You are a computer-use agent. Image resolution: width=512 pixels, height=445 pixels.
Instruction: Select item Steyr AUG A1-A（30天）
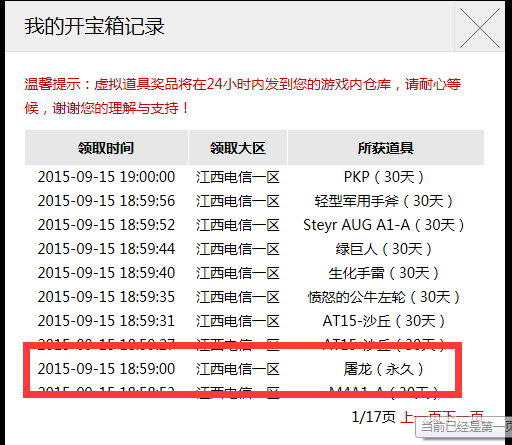384,225
